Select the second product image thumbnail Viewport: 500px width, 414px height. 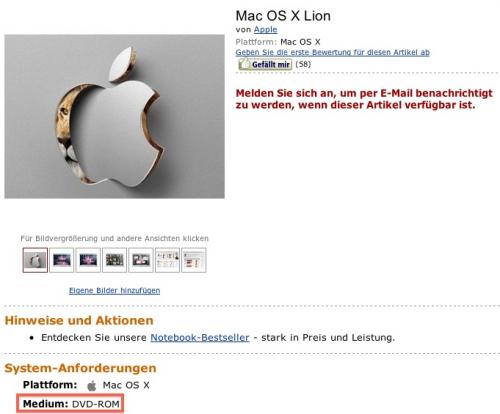coord(62,260)
